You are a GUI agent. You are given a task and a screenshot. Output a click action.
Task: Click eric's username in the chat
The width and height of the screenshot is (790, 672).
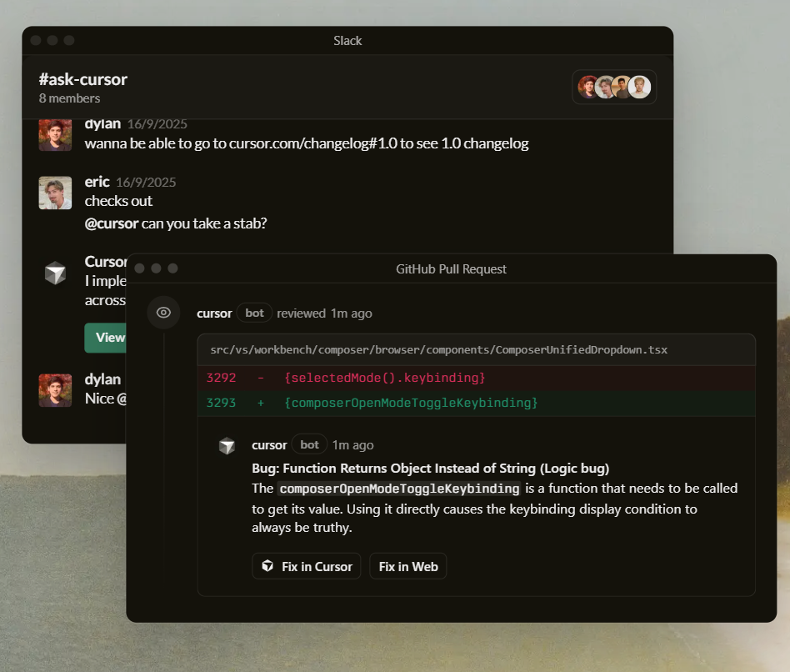97,182
